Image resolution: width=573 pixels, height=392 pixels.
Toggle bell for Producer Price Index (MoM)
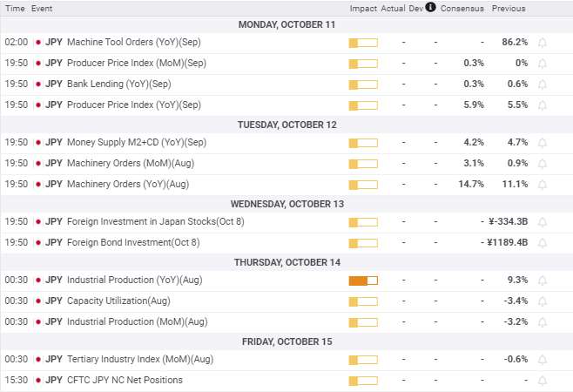coord(543,63)
